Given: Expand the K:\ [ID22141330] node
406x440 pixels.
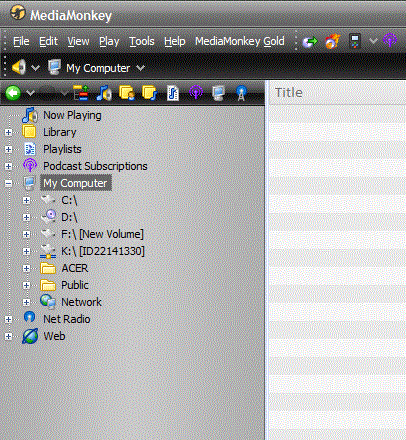Looking at the screenshot, I should click(26, 251).
